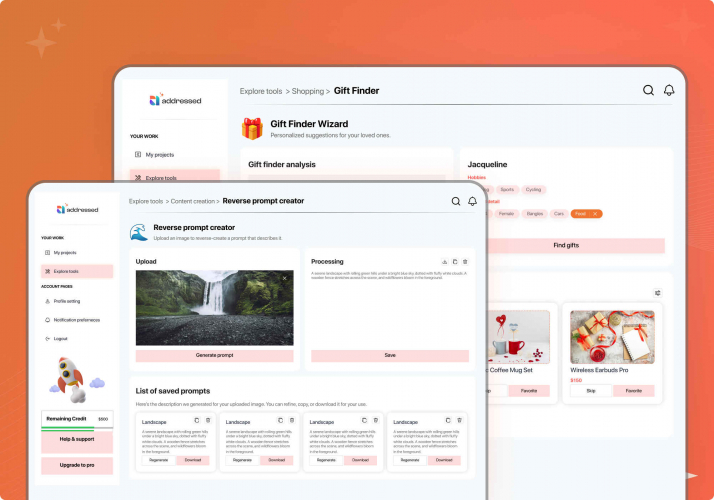This screenshot has width=714, height=500.
Task: Download the Processing prompt via its download icon
Action: point(444,262)
